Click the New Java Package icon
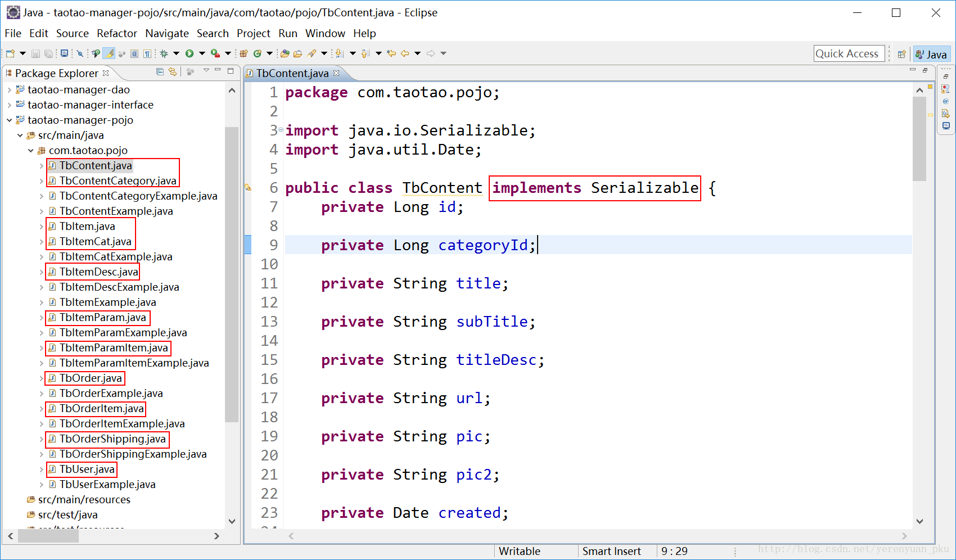Image resolution: width=956 pixels, height=560 pixels. coord(243,53)
